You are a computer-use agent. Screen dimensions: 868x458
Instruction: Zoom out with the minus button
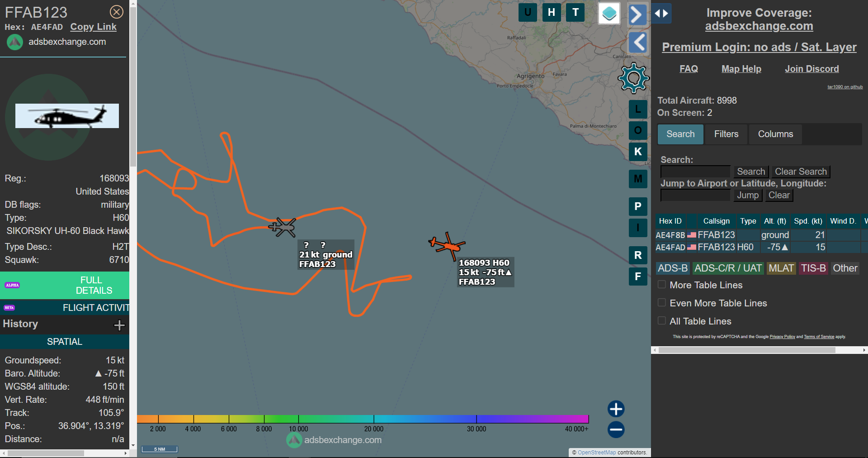click(616, 429)
